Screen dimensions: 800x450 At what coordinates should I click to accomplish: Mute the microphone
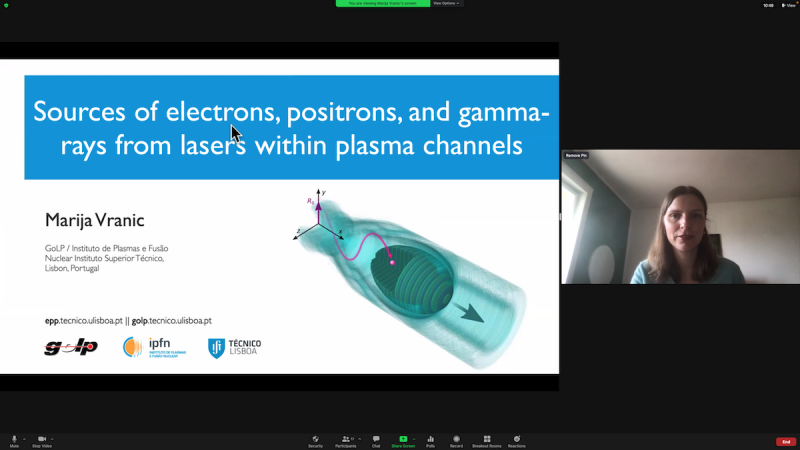14,440
